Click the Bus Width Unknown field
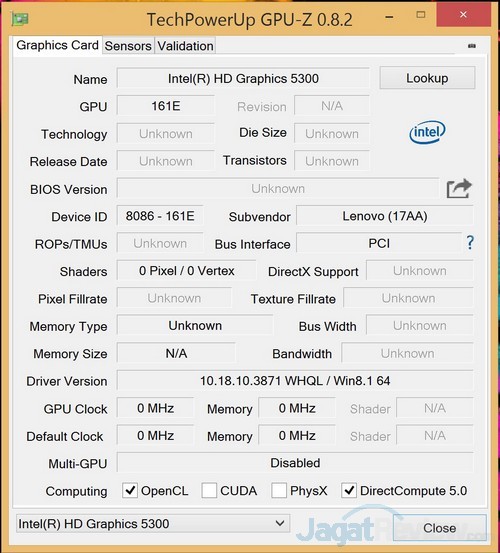The width and height of the screenshot is (500, 553). point(420,326)
